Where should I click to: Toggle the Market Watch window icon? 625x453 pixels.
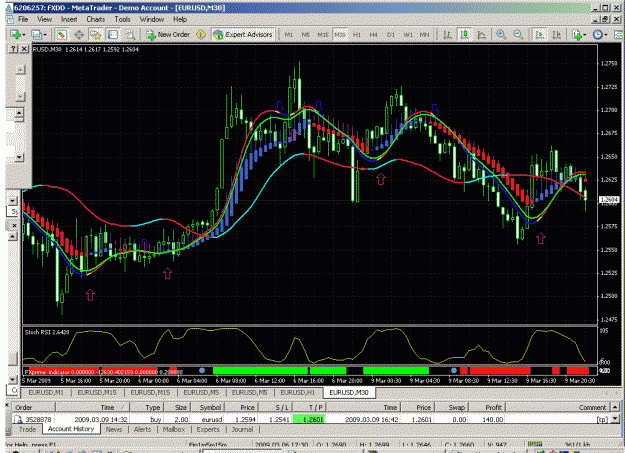61,35
